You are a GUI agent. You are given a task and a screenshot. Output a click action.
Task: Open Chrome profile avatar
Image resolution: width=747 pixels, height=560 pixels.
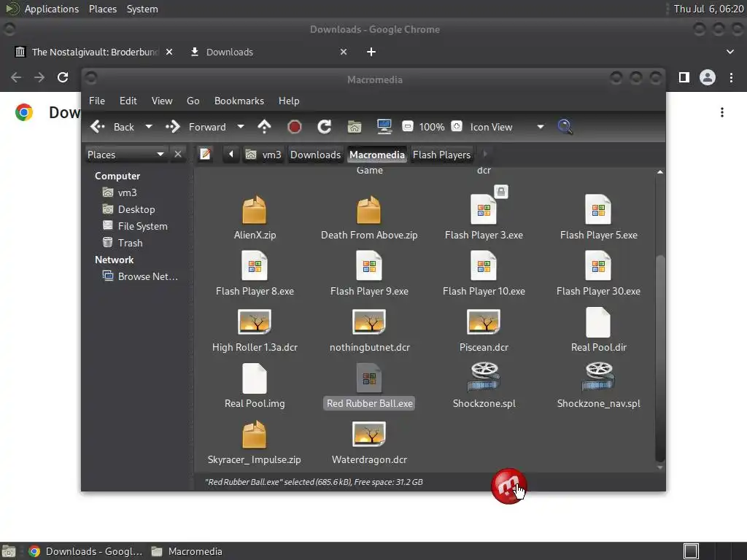point(708,77)
